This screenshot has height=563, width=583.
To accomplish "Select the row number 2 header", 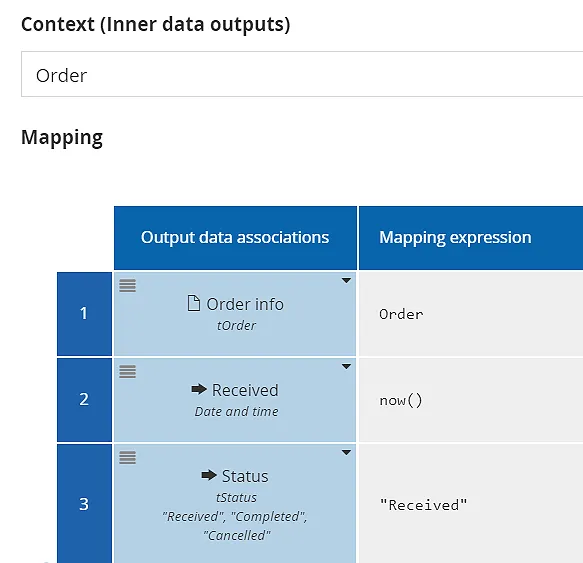I will coord(84,400).
